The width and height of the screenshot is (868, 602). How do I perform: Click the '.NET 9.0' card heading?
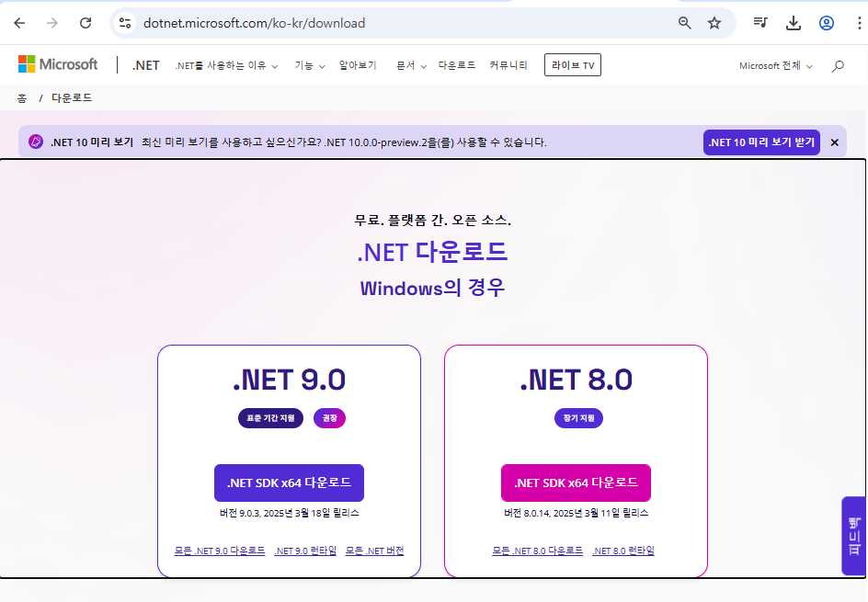coord(289,380)
